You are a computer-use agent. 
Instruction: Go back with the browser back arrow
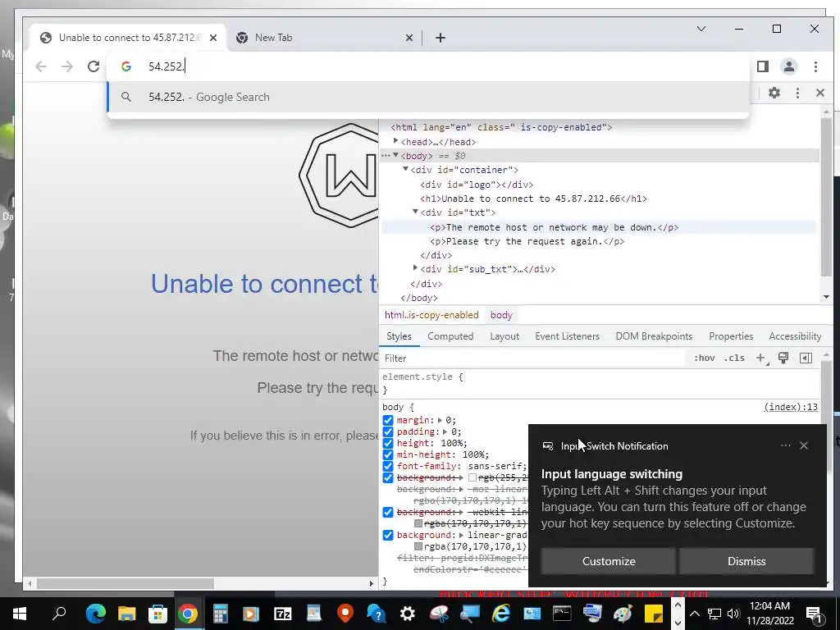(41, 66)
